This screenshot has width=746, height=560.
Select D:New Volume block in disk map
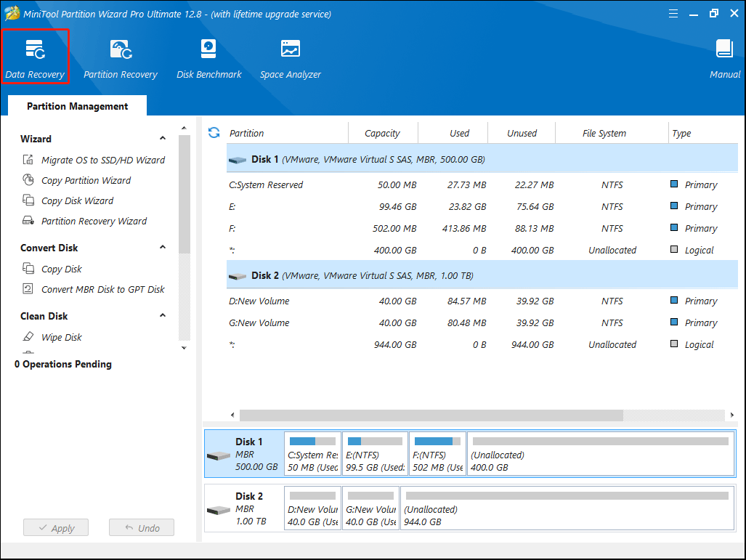[x=312, y=508]
